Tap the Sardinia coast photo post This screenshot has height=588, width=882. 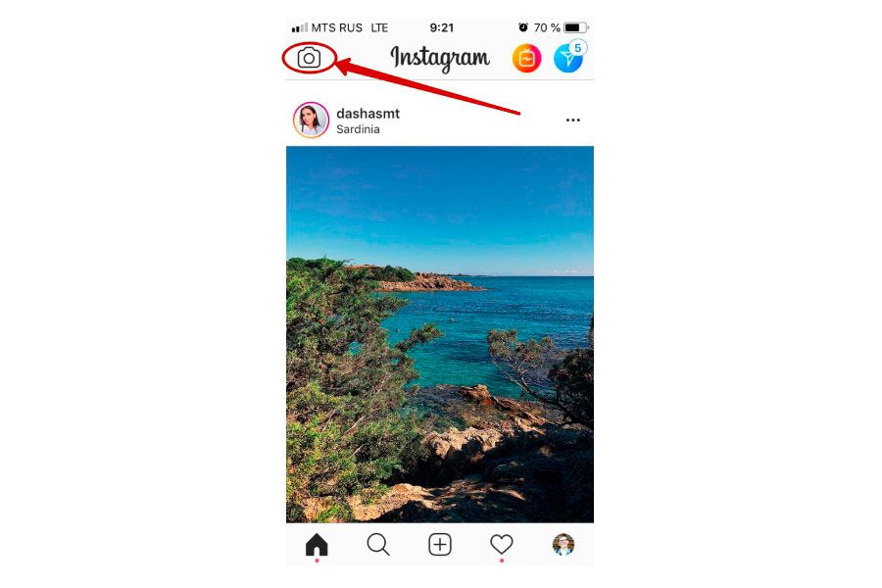click(x=440, y=334)
